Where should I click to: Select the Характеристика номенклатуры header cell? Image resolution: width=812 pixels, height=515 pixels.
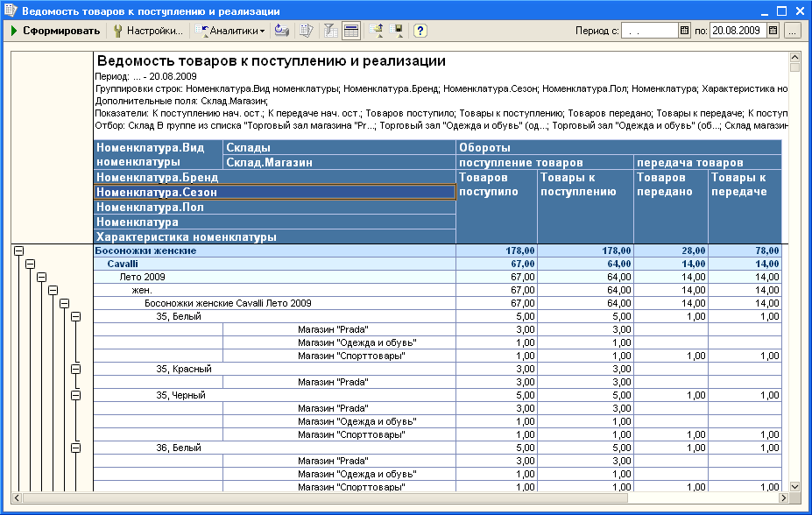[275, 237]
